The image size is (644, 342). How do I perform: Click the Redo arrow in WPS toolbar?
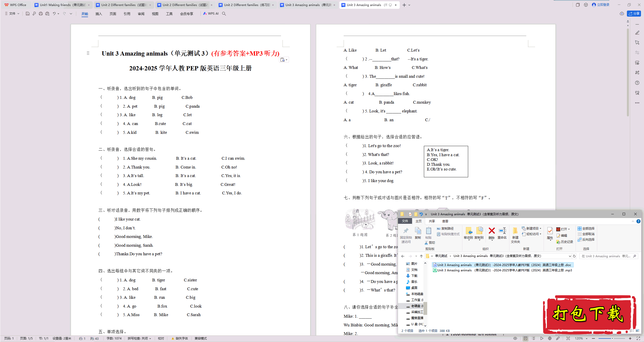tap(64, 14)
